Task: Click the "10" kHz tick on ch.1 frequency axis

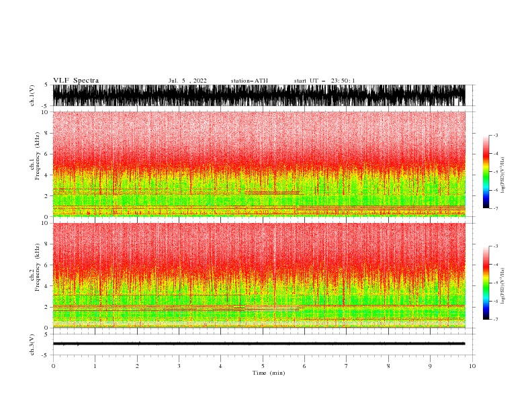Action: [x=45, y=112]
